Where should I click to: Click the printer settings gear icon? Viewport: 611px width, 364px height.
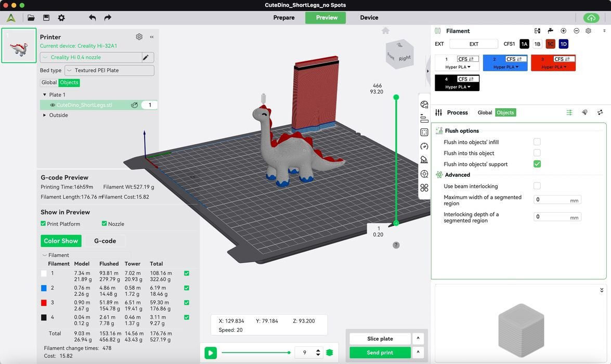(x=139, y=37)
